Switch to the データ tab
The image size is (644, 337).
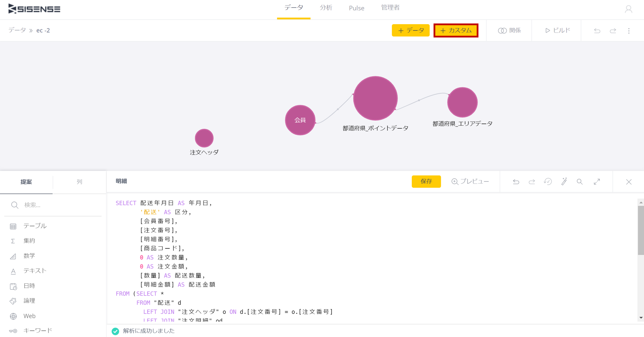pos(294,8)
